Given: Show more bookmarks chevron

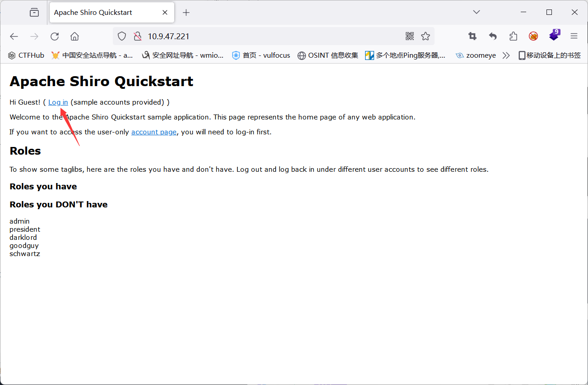Looking at the screenshot, I should 506,55.
